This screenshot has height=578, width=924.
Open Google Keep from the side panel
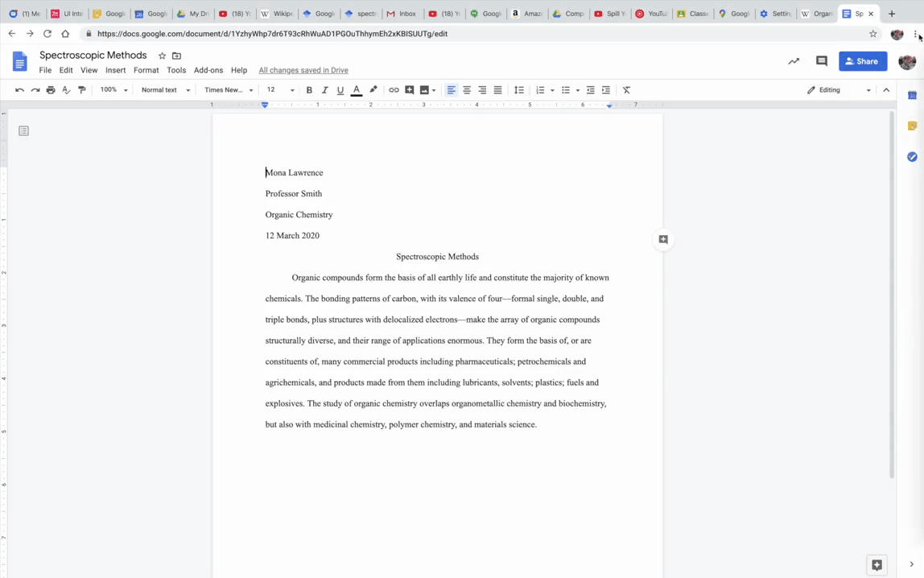912,126
